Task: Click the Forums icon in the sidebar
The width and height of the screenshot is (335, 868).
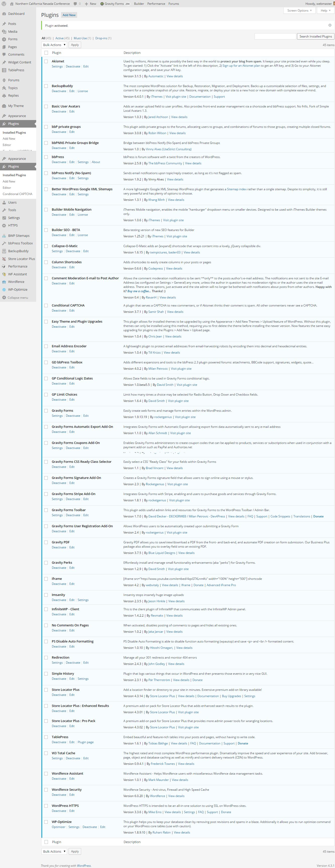Action: tap(4, 80)
